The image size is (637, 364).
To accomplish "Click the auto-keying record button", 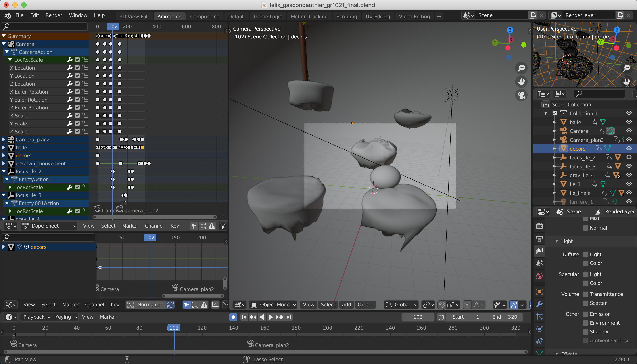I will coord(233,317).
